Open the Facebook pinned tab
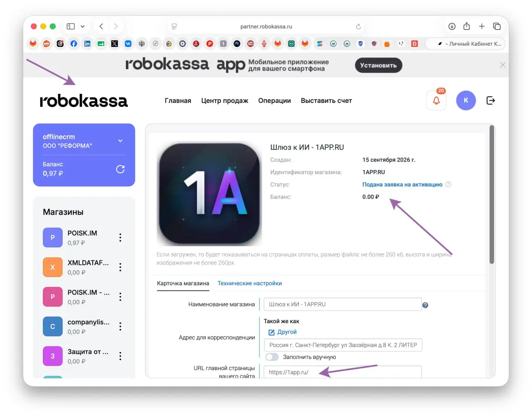This screenshot has height=417, width=532. 74,44
